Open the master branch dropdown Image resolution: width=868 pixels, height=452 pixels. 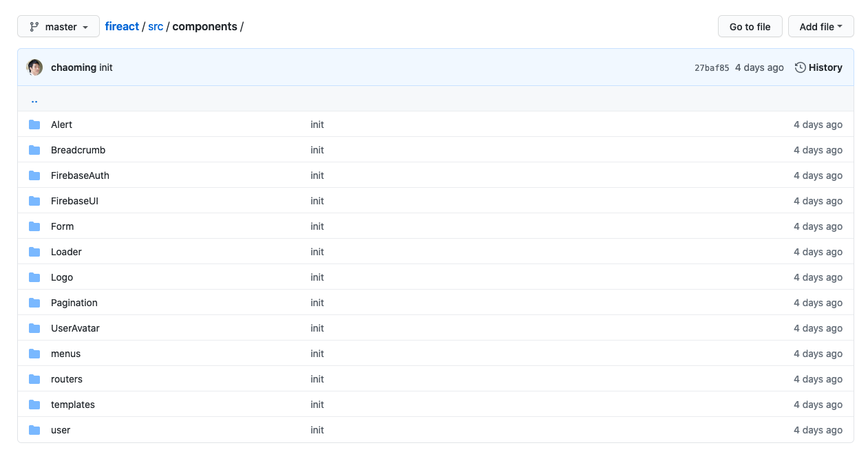pos(59,27)
